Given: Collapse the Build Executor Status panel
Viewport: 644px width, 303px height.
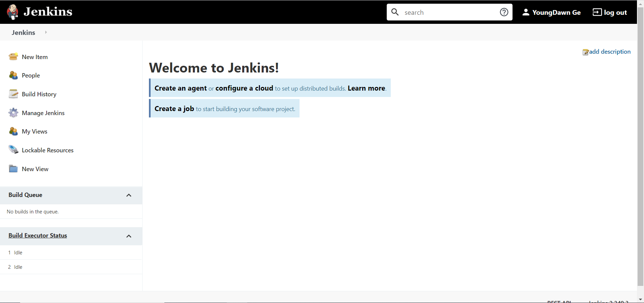Looking at the screenshot, I should 129,236.
